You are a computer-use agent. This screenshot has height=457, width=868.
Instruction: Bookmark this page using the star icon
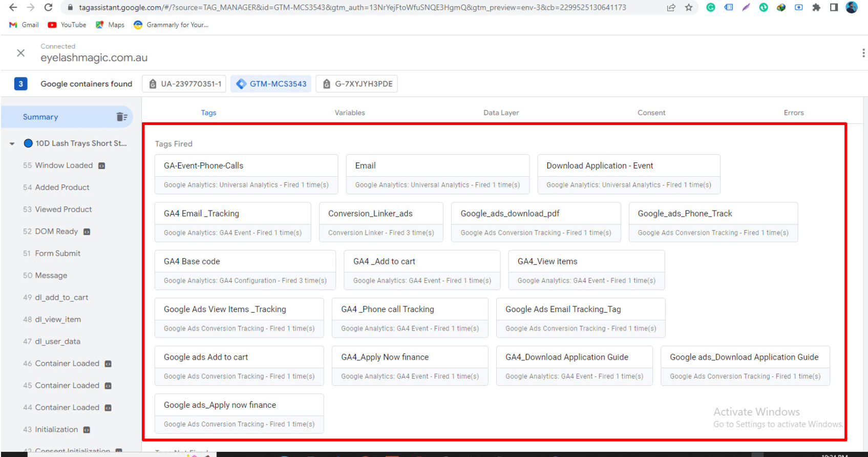pyautogui.click(x=689, y=8)
